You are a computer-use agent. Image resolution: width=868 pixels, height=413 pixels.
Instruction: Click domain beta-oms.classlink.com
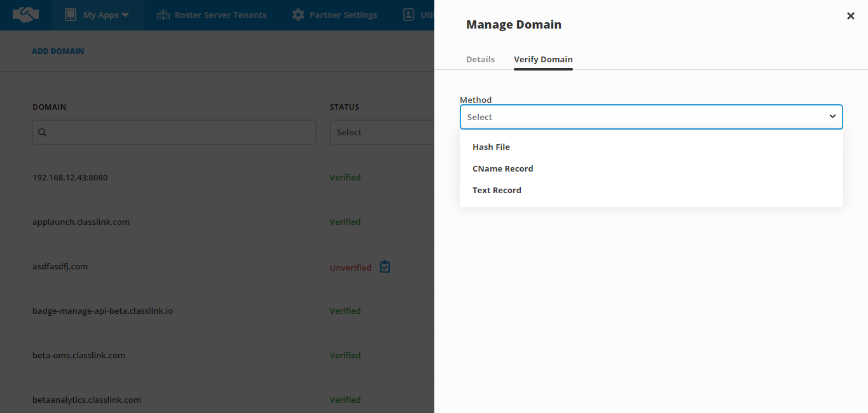(79, 355)
